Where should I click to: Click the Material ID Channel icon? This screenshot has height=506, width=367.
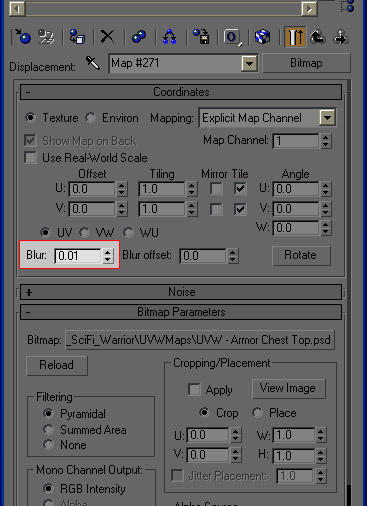pos(232,37)
